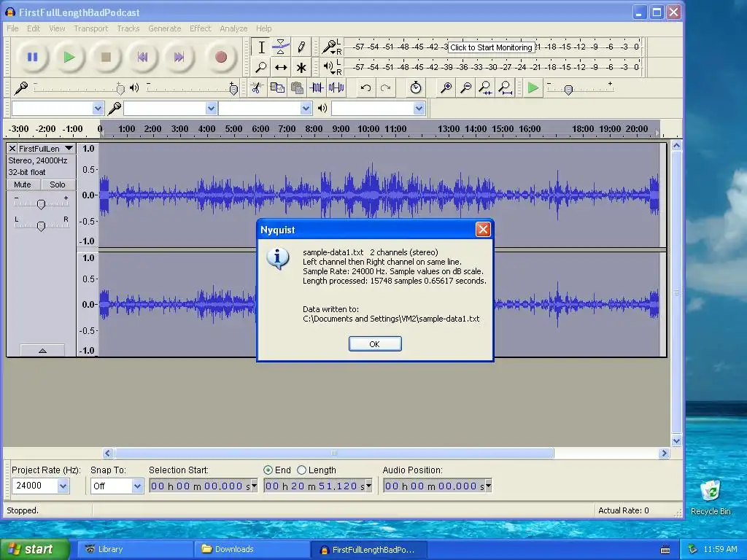Open the Effect menu
This screenshot has height=560, width=747.
200,28
